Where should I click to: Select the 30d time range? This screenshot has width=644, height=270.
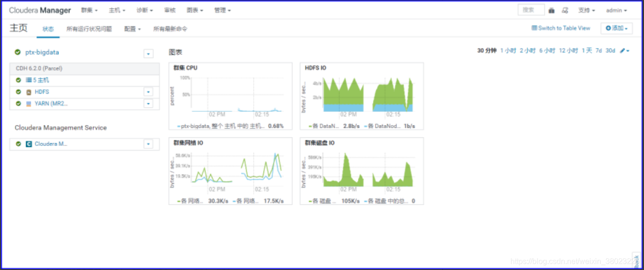point(610,51)
